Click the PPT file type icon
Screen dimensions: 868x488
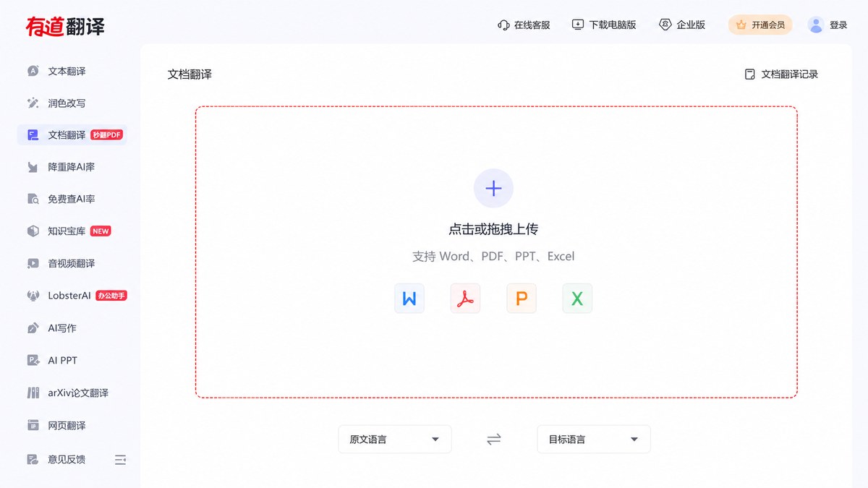522,298
